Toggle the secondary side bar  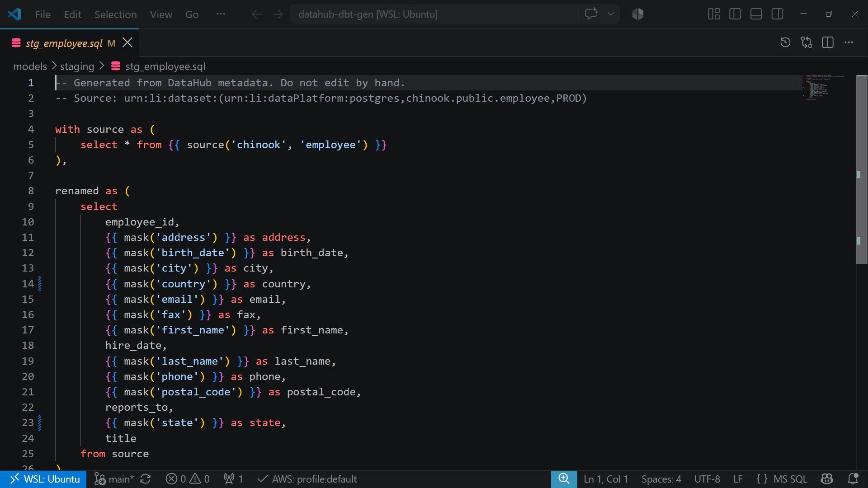[x=778, y=14]
